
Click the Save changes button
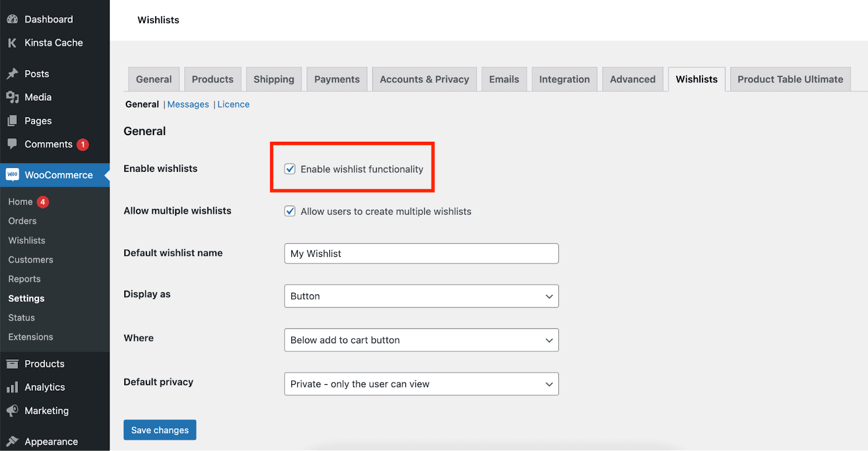pyautogui.click(x=160, y=430)
